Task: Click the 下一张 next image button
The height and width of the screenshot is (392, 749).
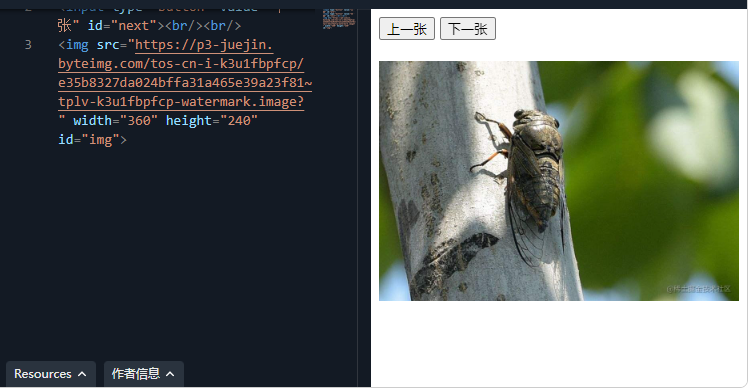Action: coord(468,29)
